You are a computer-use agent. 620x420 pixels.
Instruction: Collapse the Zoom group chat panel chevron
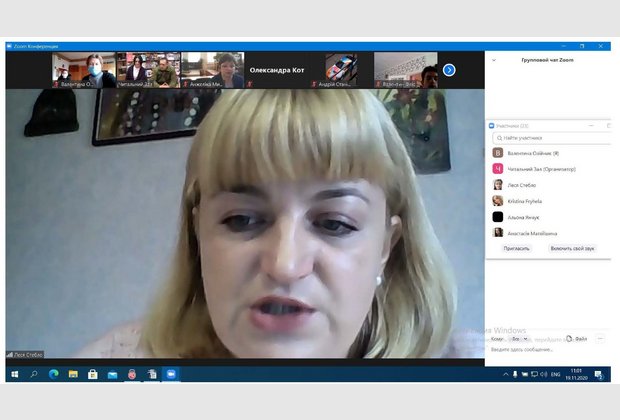[x=494, y=60]
